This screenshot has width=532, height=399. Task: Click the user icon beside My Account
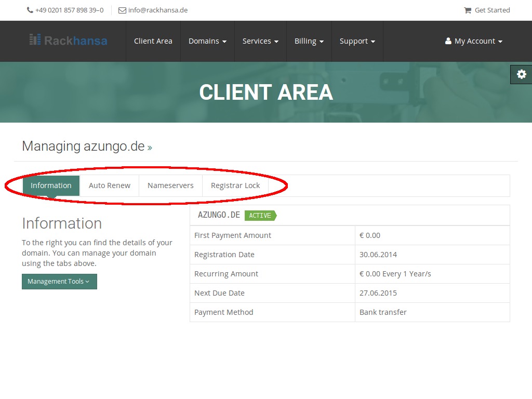tap(448, 41)
